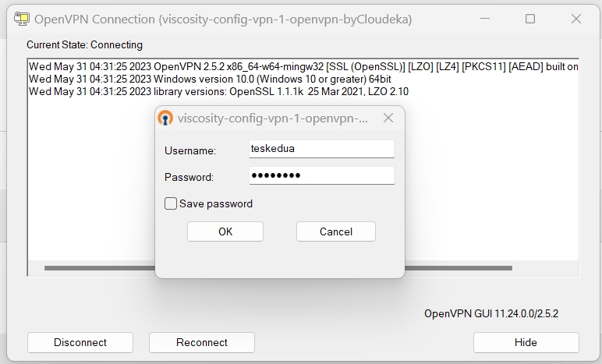The height and width of the screenshot is (364, 602).
Task: Click the Current State: Connecting status text
Action: 84,44
